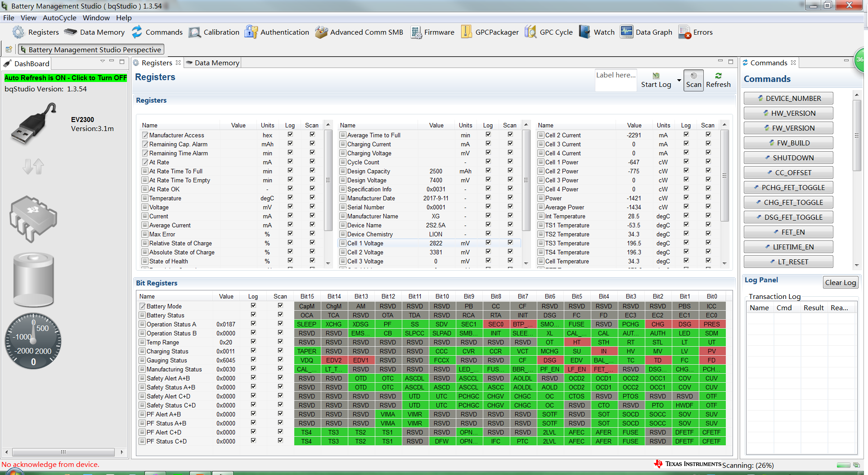
Task: Switch to the Data Memory tab
Action: pyautogui.click(x=213, y=63)
